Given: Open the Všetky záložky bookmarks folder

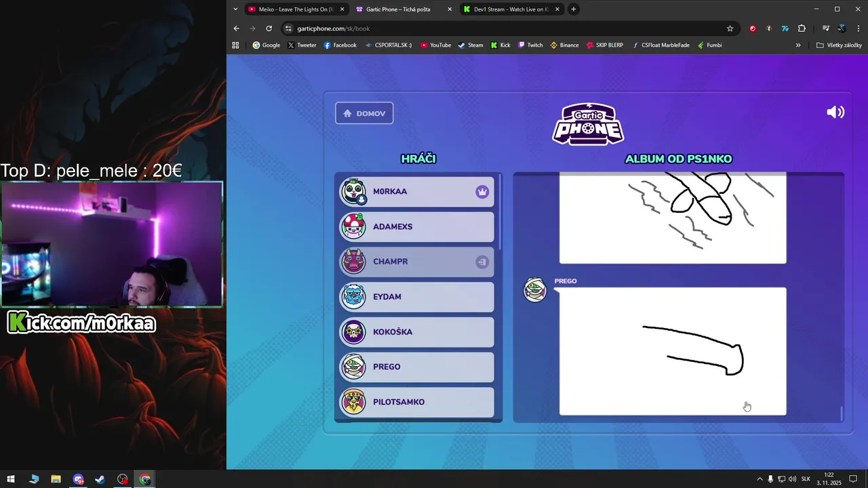Looking at the screenshot, I should point(840,45).
